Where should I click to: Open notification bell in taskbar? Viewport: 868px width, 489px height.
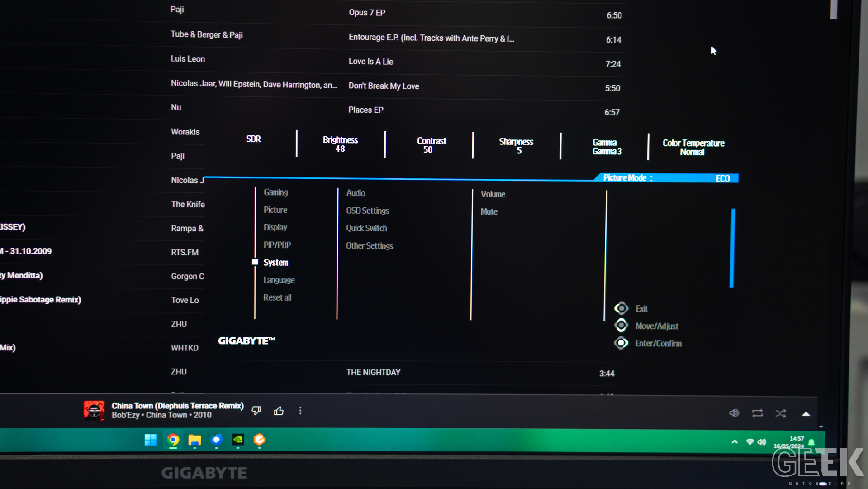coord(811,442)
